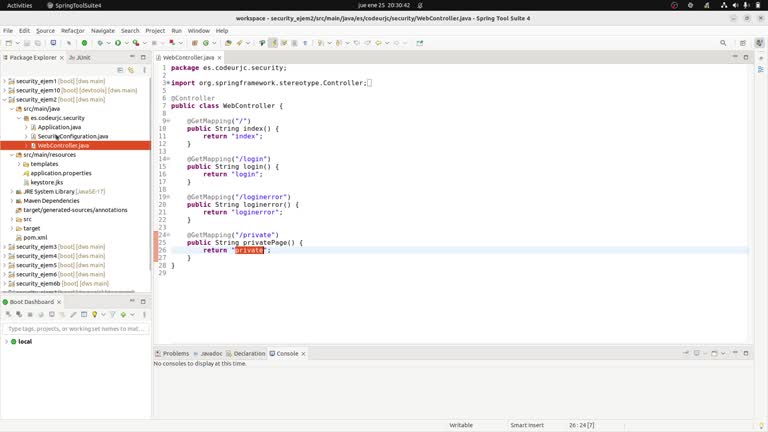Click the clock showing jue ene 25 20:30:42
This screenshot has height=432, width=768.
(384, 5)
